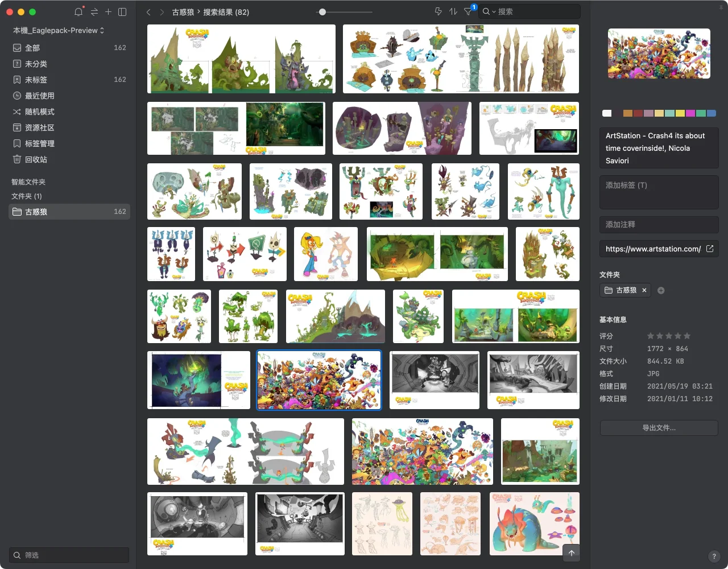
Task: Click the 添加注释 note field
Action: 659,225
